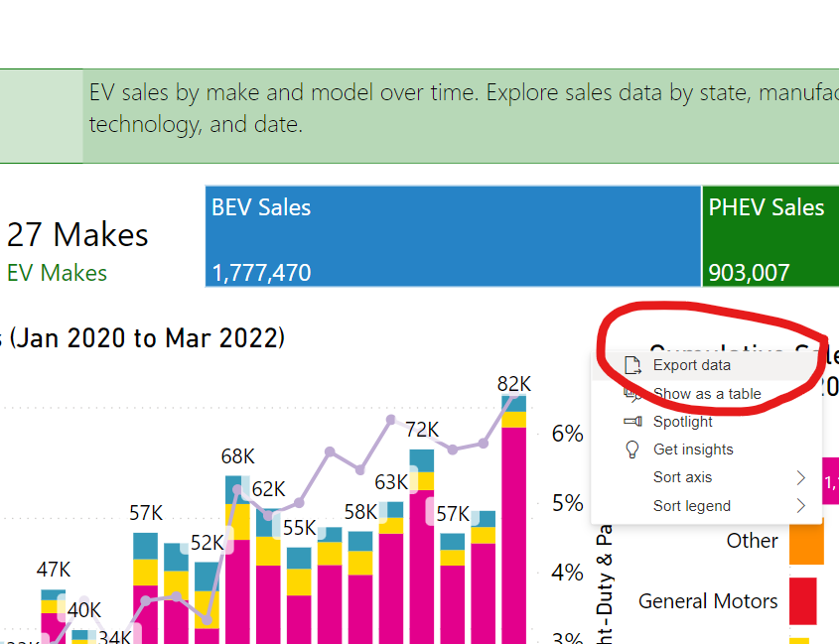This screenshot has width=839, height=644.
Task: Click the yellow segment of the 68K bar
Action: coord(238,521)
